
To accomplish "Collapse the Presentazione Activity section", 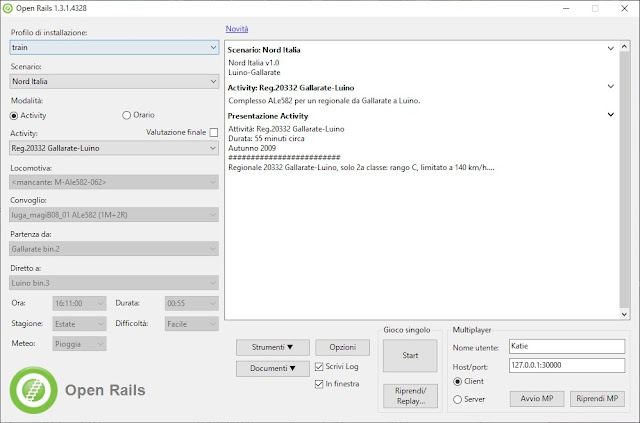I will (611, 114).
